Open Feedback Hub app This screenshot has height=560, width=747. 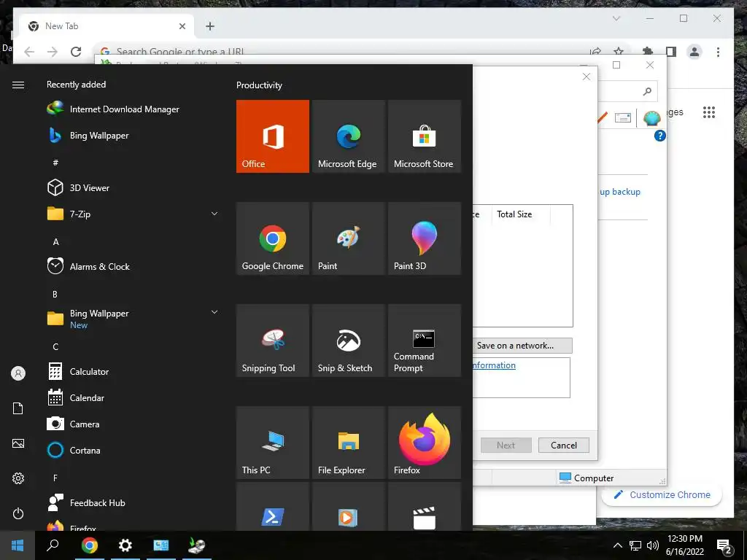(x=87, y=503)
